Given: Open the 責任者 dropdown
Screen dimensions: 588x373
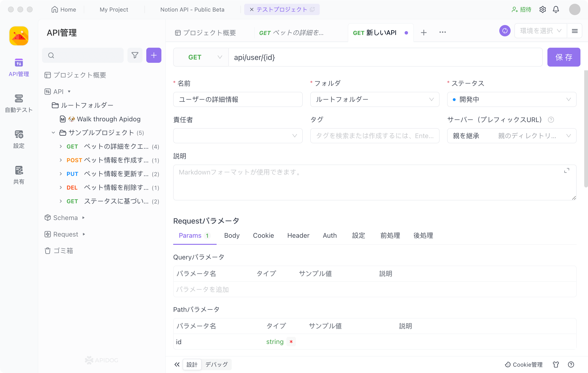Looking at the screenshot, I should [x=238, y=136].
